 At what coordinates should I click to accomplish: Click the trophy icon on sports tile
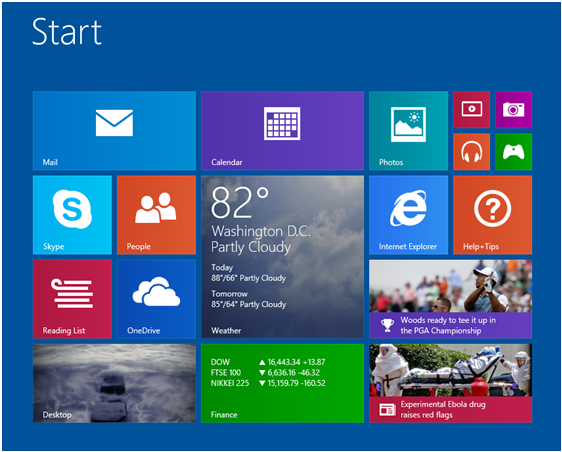387,325
